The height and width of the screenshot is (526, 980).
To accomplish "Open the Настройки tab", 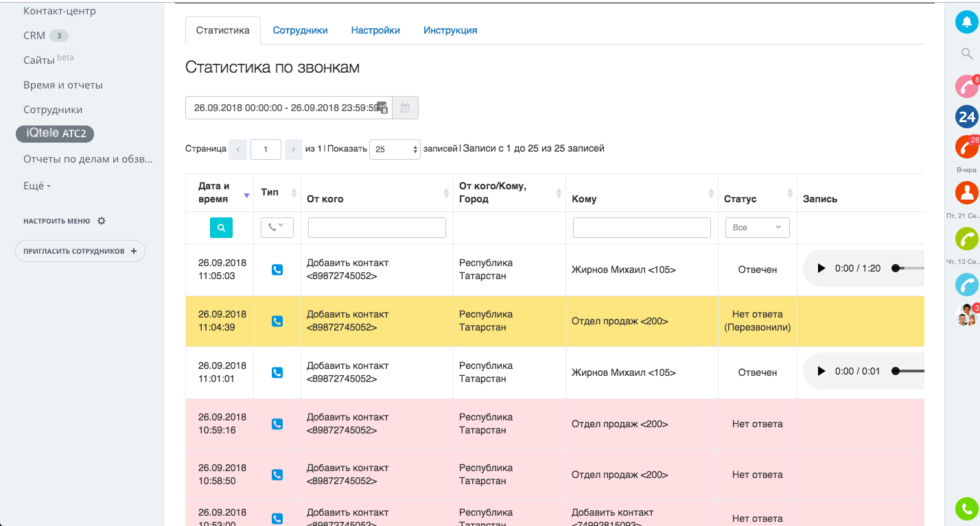I will tap(375, 30).
